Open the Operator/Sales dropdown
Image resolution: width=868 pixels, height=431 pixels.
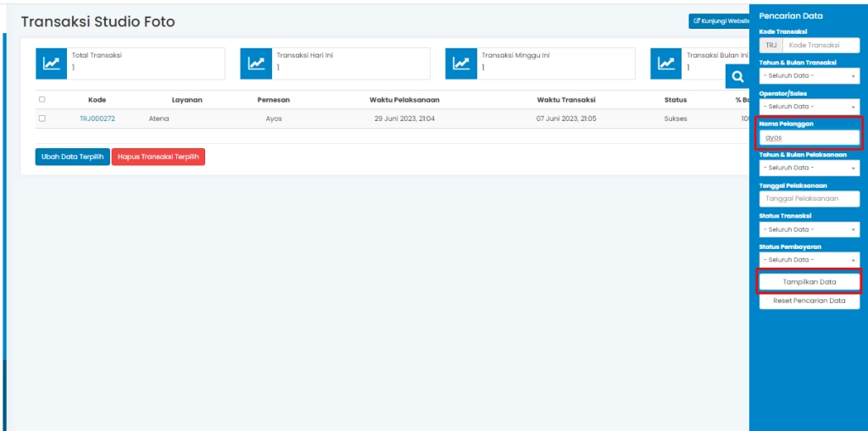tap(809, 107)
